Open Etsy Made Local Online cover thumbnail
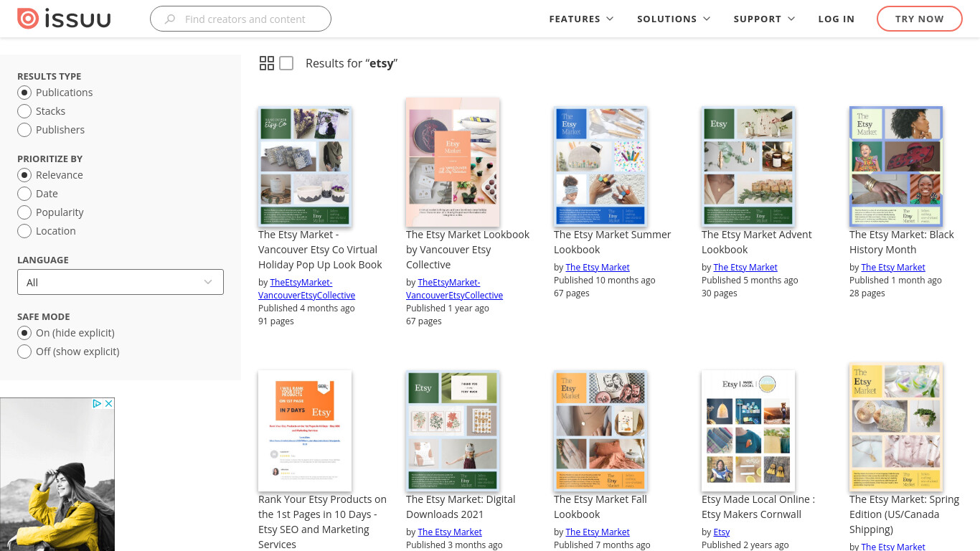 [x=748, y=430]
